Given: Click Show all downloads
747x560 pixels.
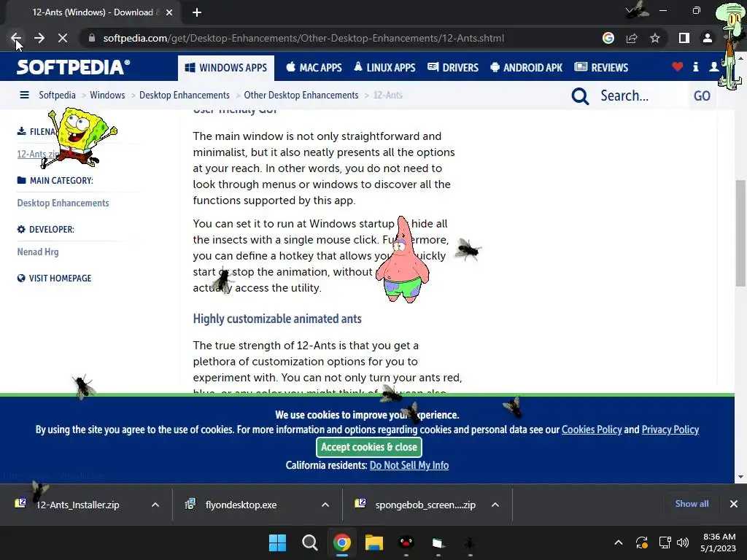Looking at the screenshot, I should tap(692, 504).
